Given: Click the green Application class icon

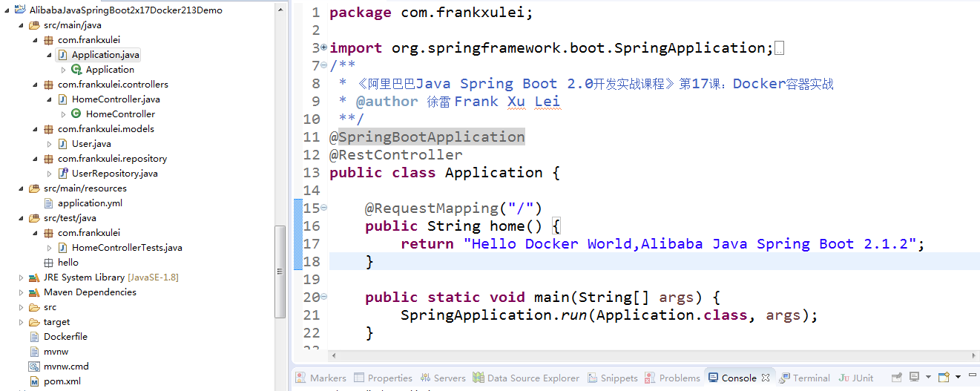Looking at the screenshot, I should pyautogui.click(x=76, y=69).
